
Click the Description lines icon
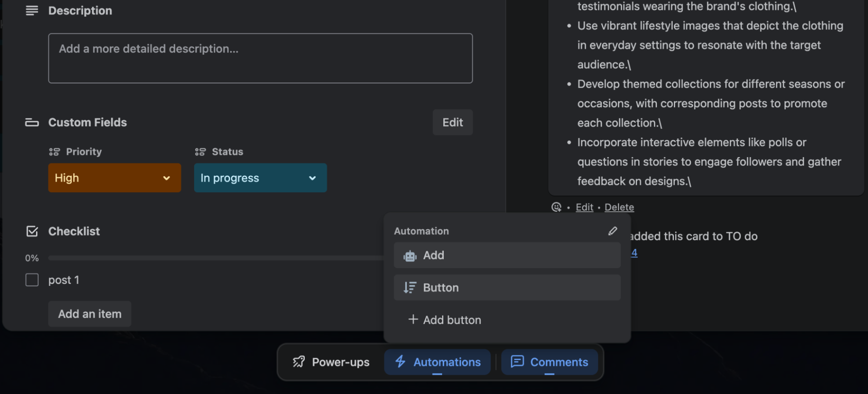click(x=31, y=10)
